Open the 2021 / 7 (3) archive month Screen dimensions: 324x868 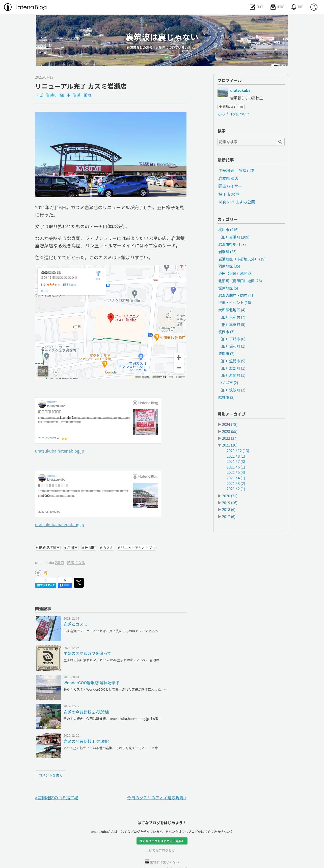pyautogui.click(x=235, y=462)
